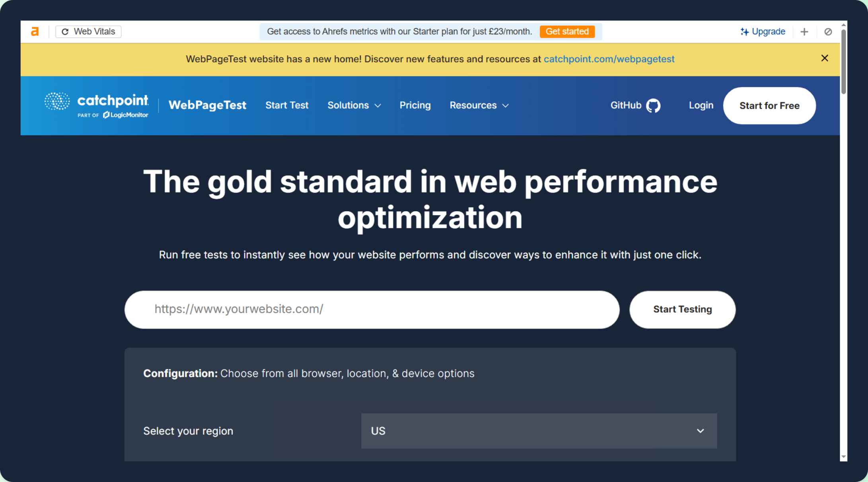Click the Start Testing button

pos(682,309)
